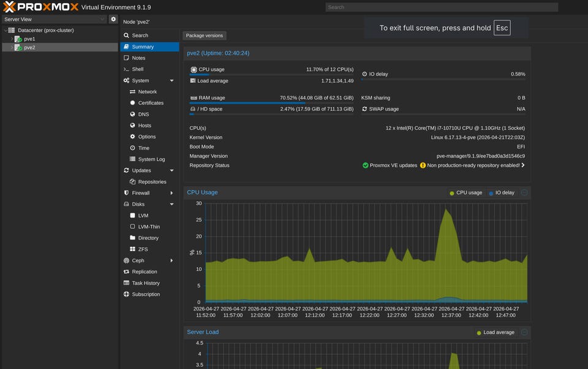Click the Network arrows icon

(132, 91)
